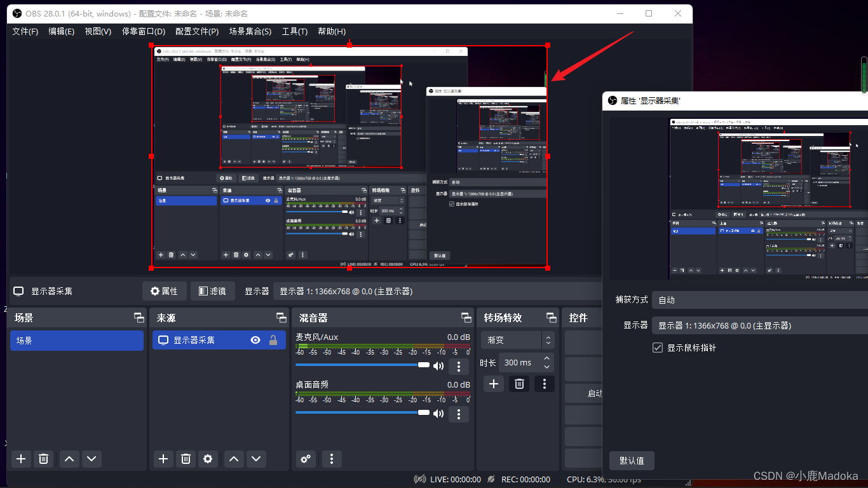The height and width of the screenshot is (488, 868).
Task: Move scene down with arrow icon
Action: point(92,459)
